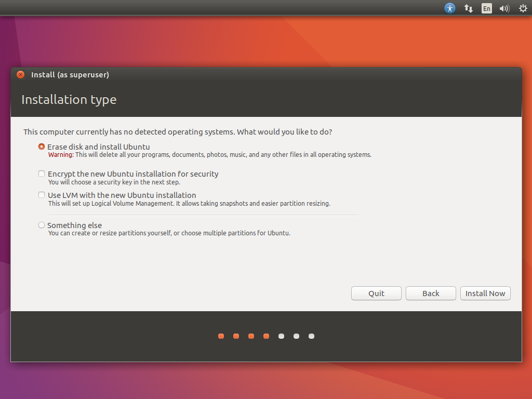532x399 pixels.
Task: Open the En keyboard layout indicator
Action: 486,8
